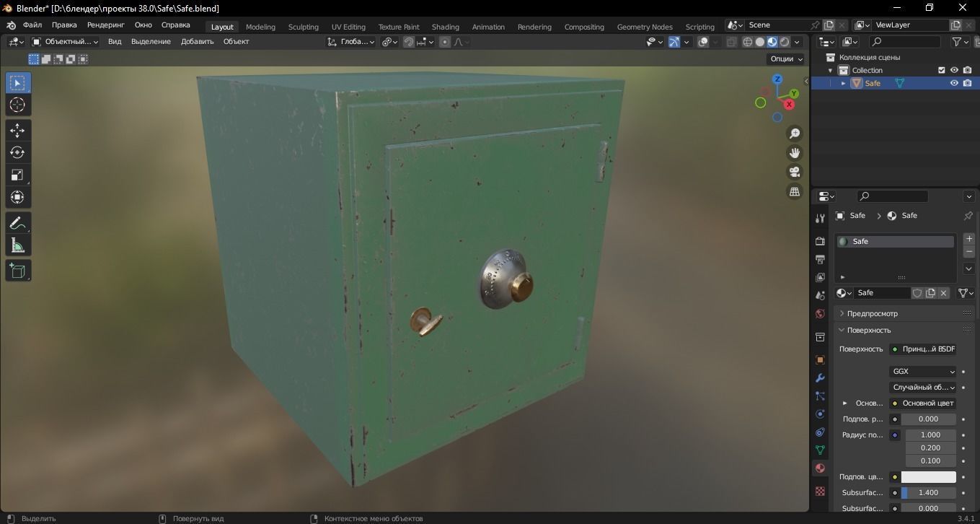Hide Collection in viewport with eye icon
980x524 pixels.
954,70
